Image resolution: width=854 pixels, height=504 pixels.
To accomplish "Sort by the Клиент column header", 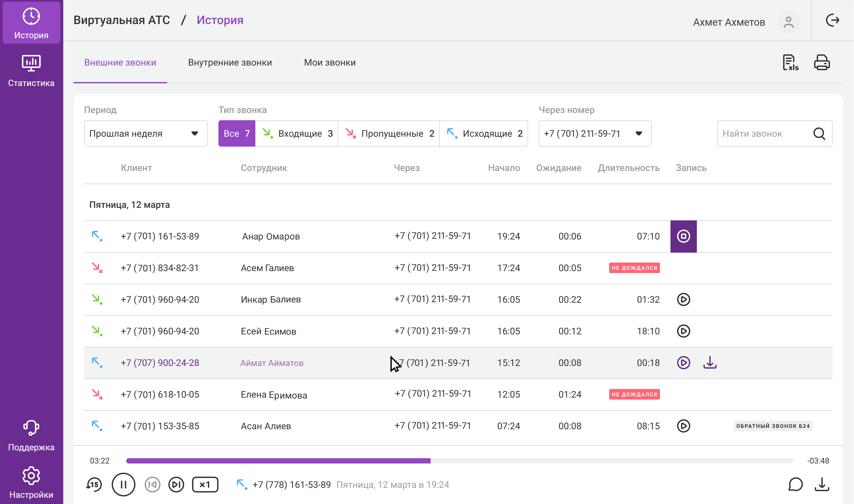I will click(x=136, y=168).
